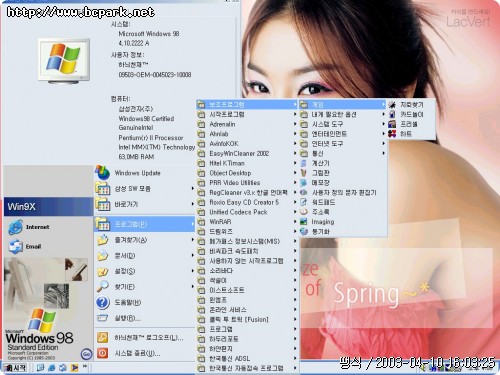This screenshot has height=375, width=500.
Task: Expand the 삼성 SW 모음 submenu
Action: pos(144,189)
